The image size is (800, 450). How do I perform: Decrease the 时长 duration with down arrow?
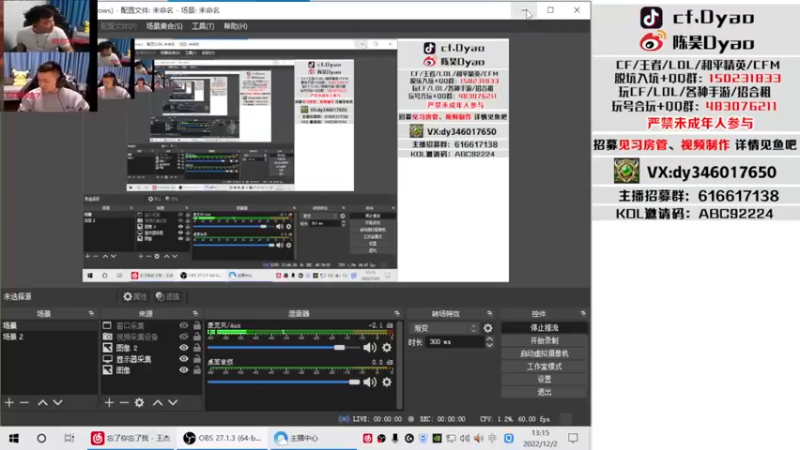click(x=489, y=345)
